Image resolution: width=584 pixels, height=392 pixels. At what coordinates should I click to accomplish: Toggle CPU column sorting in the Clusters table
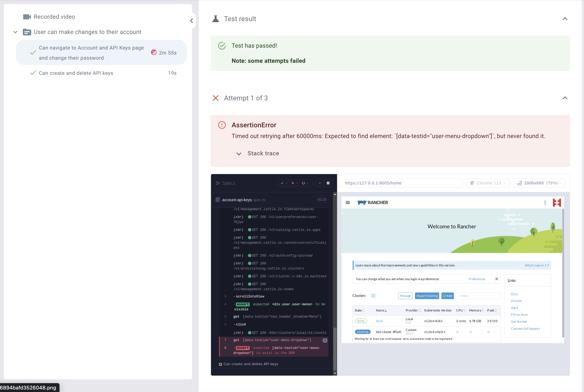point(465,310)
